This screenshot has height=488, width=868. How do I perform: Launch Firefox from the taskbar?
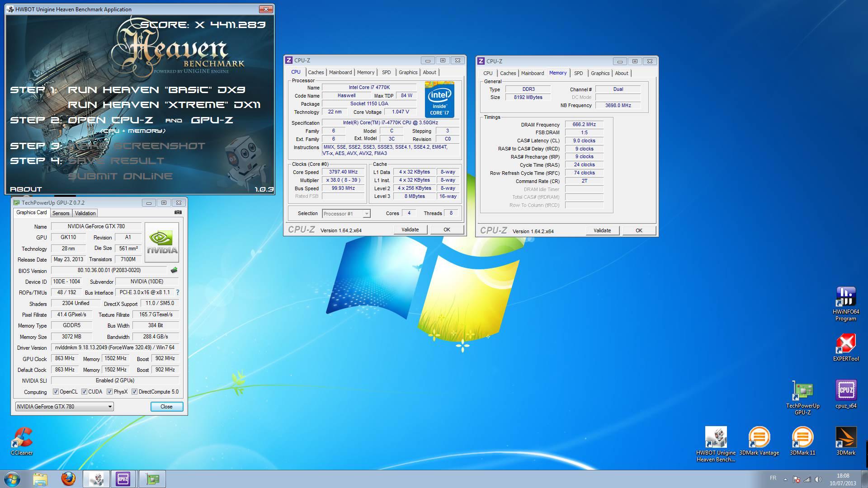tap(68, 479)
